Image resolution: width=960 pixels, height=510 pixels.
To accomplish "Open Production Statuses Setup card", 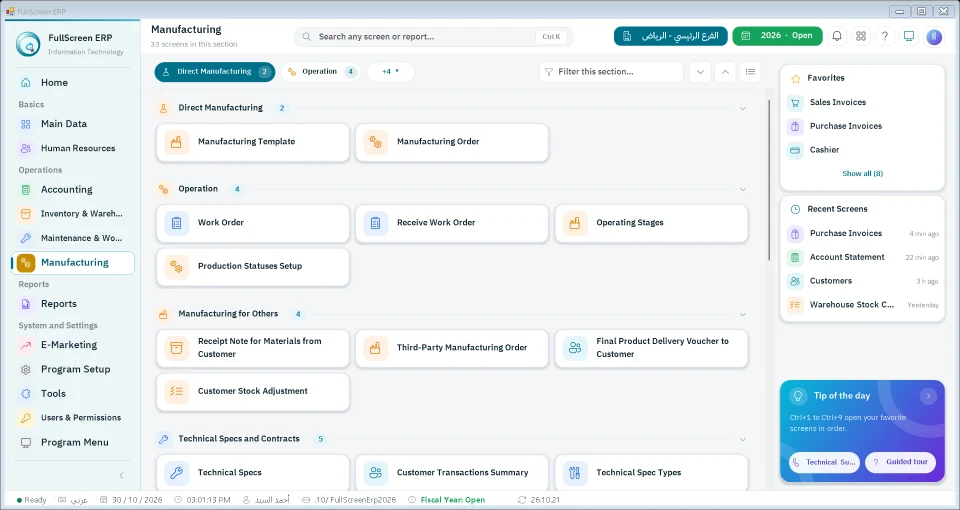I will pos(253,266).
